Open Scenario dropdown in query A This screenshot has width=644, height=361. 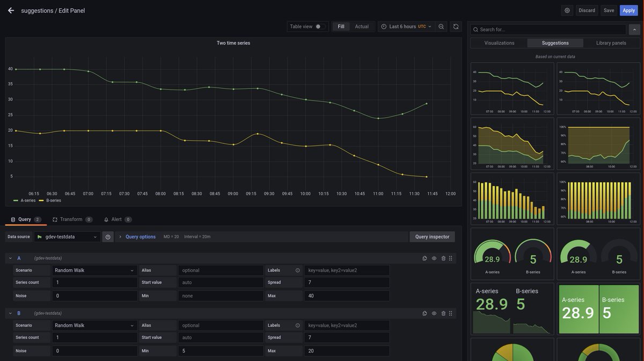point(95,270)
